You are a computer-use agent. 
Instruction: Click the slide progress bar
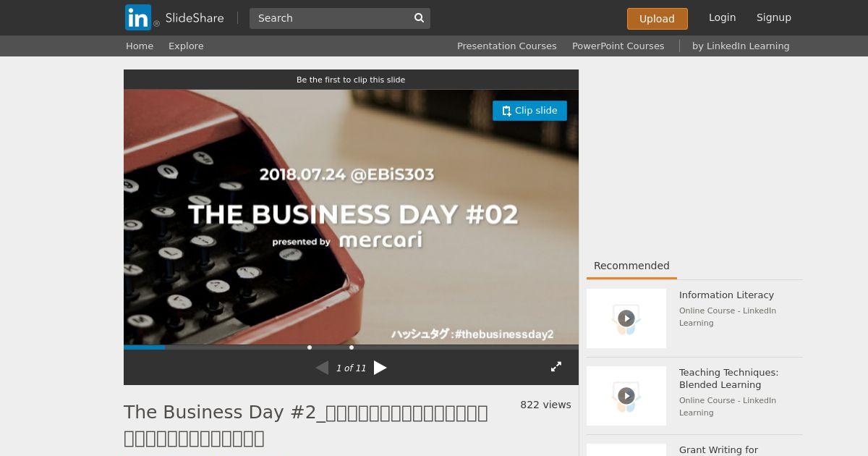(351, 347)
